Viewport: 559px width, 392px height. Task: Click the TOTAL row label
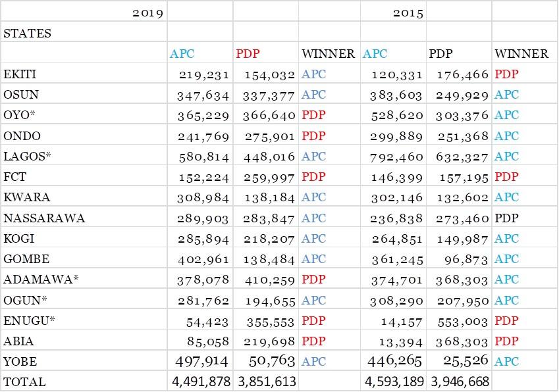click(24, 381)
